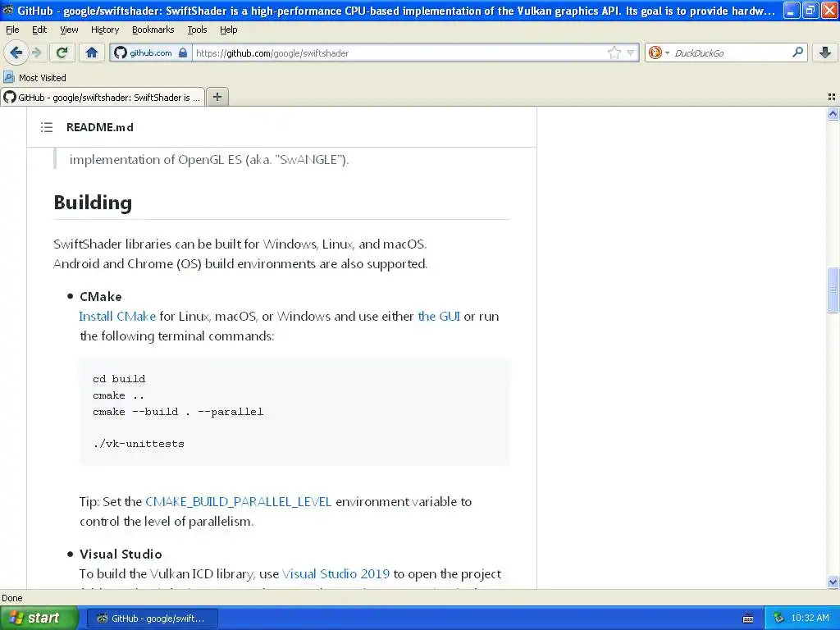The width and height of the screenshot is (840, 630).
Task: Open the Bookmarks menu
Action: pyautogui.click(x=153, y=30)
